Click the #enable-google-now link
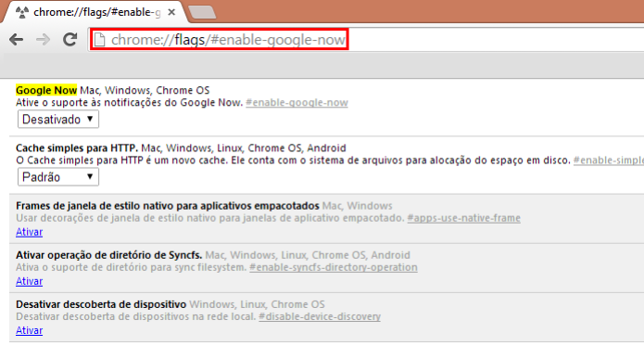644x346 pixels. tap(297, 103)
